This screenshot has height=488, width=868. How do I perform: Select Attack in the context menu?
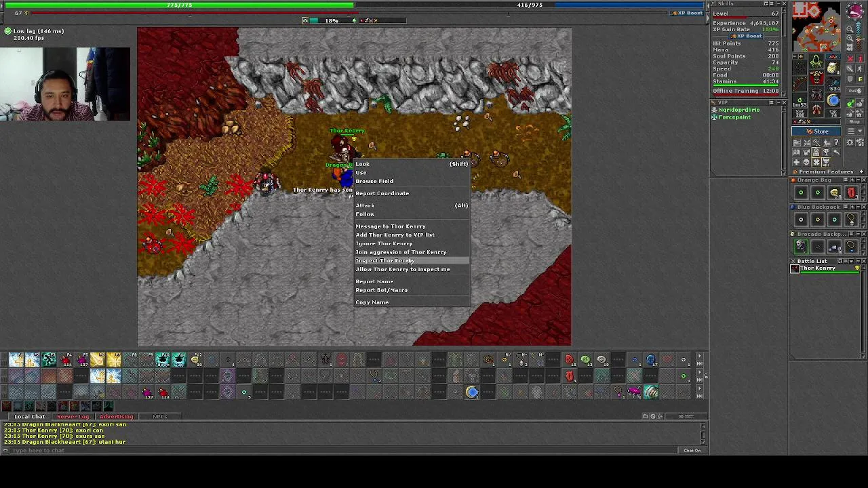click(365, 205)
